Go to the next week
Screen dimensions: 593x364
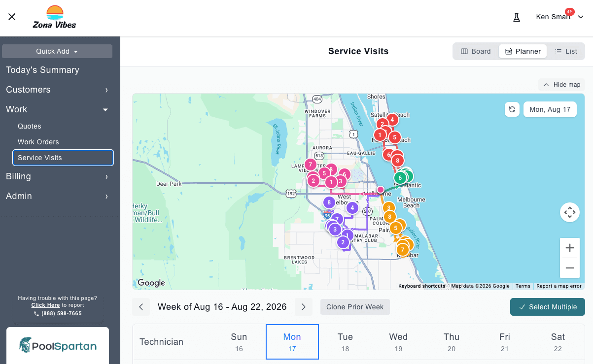pos(304,307)
